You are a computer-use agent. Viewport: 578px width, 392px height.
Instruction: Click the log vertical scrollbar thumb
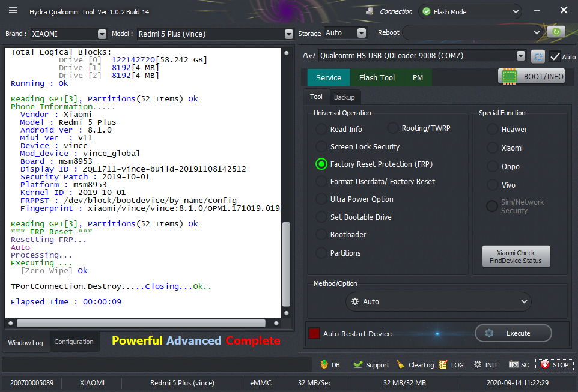[286, 264]
